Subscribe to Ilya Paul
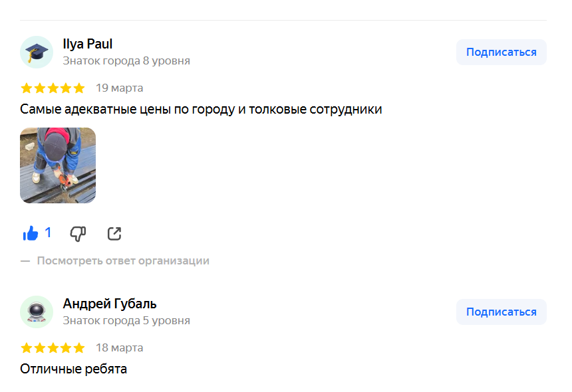The image size is (572, 392). coord(501,52)
